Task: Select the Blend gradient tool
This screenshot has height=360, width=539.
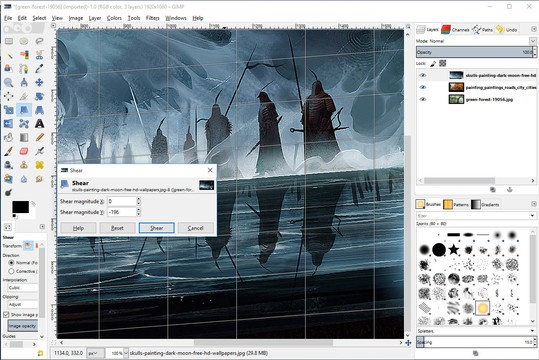Action: click(x=24, y=138)
